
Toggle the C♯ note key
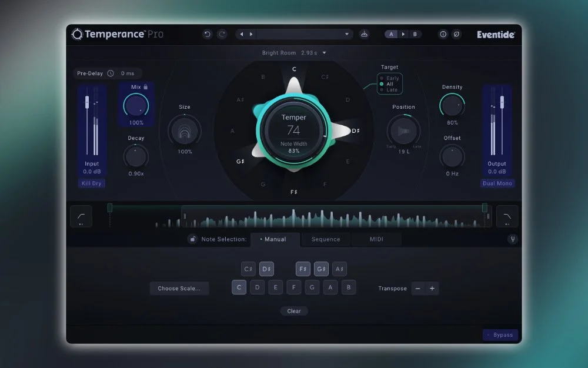(x=248, y=269)
